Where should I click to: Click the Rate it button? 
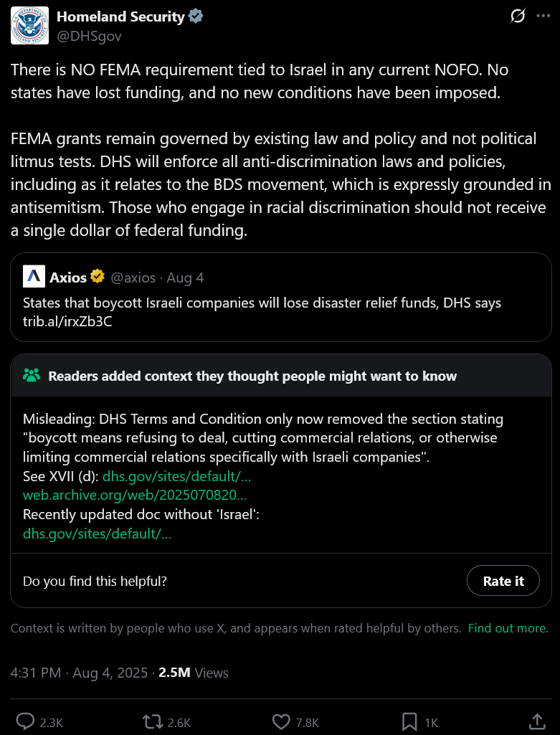tap(503, 581)
